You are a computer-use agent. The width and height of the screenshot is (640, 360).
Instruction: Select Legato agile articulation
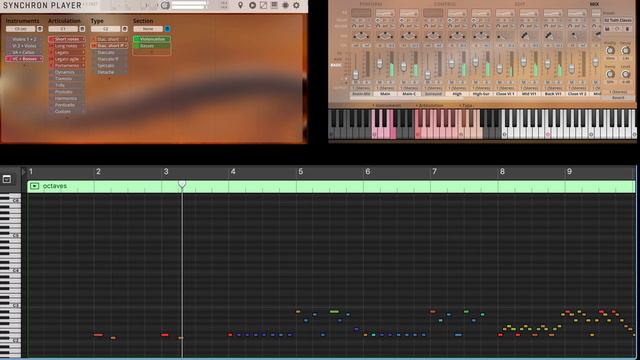tap(67, 59)
